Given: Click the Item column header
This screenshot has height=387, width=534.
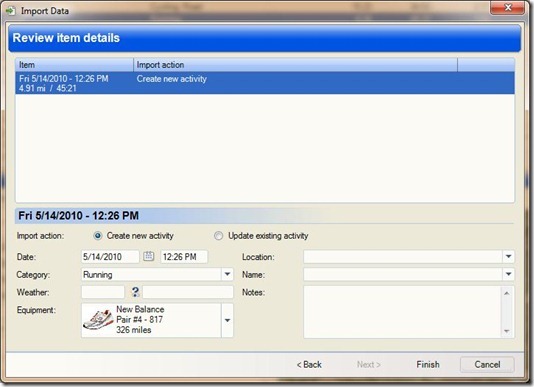Looking at the screenshot, I should coord(74,65).
